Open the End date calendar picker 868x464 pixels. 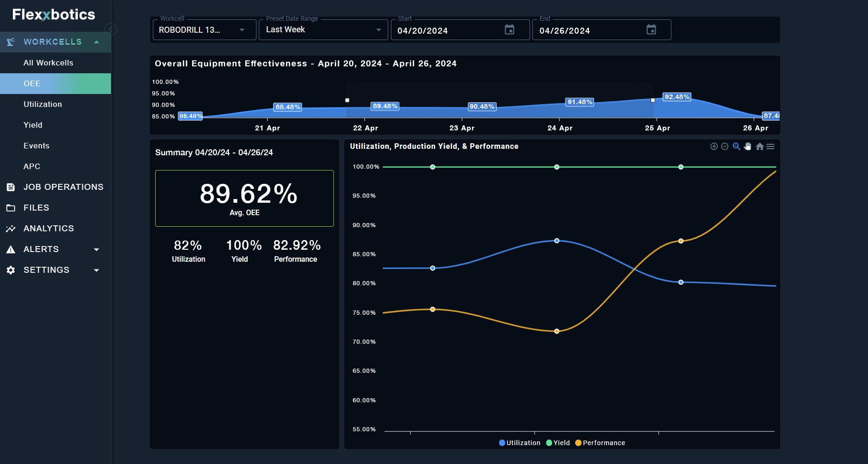point(651,30)
